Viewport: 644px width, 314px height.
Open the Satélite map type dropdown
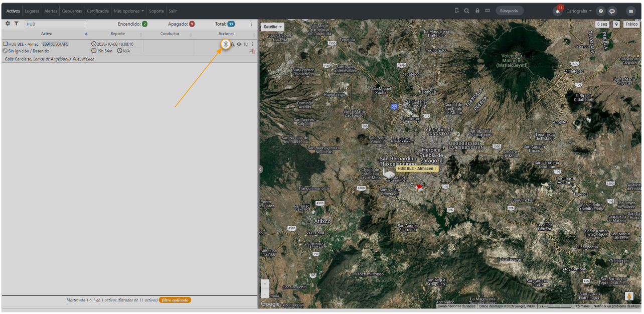pyautogui.click(x=272, y=27)
